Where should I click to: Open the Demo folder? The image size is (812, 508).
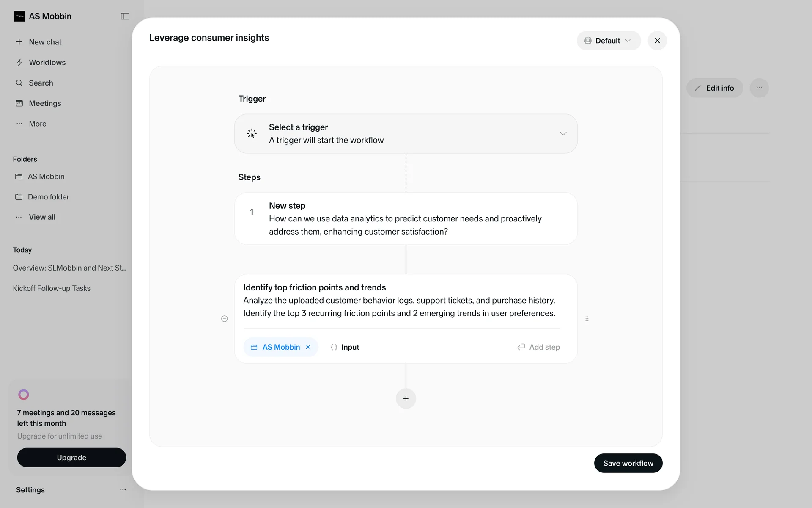pos(48,197)
